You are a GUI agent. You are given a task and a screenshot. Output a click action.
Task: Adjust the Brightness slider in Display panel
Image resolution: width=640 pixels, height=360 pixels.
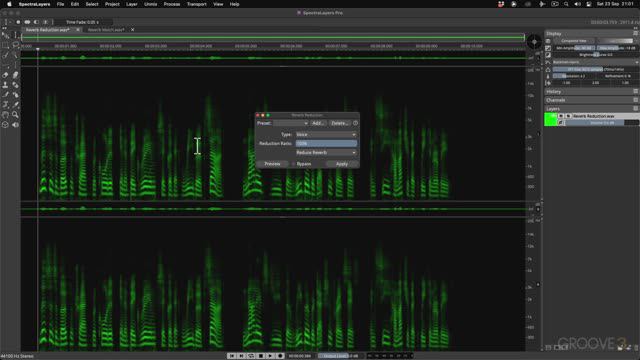point(596,55)
